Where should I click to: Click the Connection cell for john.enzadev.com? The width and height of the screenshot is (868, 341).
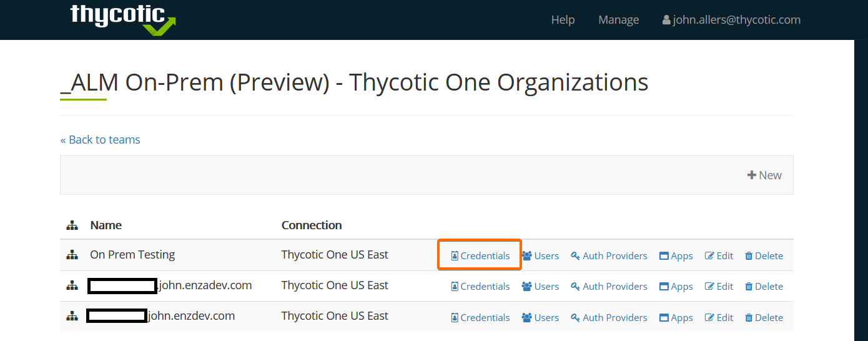(335, 285)
